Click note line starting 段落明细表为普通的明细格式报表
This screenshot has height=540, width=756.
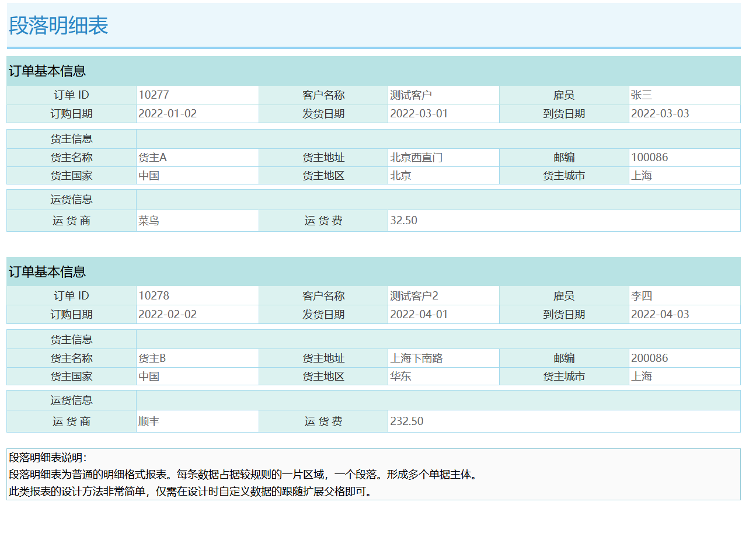245,475
